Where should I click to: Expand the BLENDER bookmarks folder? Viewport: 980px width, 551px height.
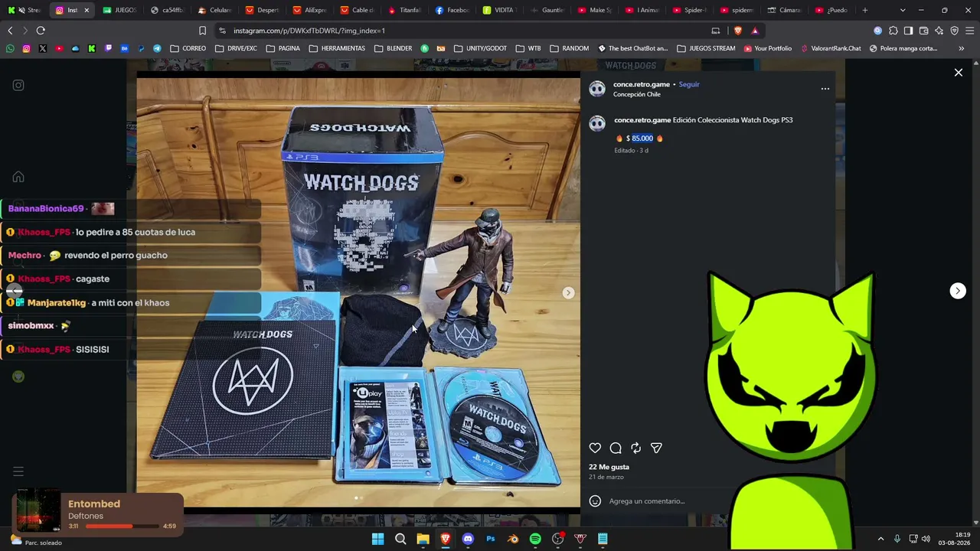(394, 48)
